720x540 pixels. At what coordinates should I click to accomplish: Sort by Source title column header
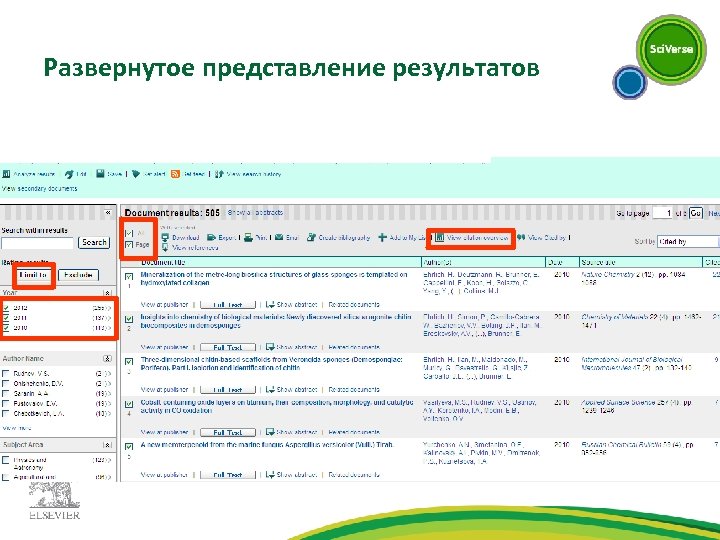[x=598, y=262]
